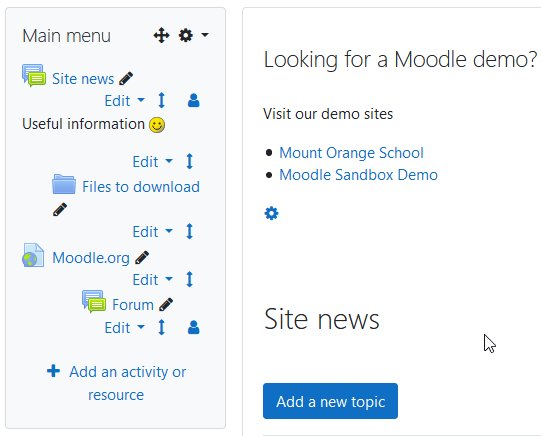Click Add a new topic button
541x436 pixels.
click(330, 401)
